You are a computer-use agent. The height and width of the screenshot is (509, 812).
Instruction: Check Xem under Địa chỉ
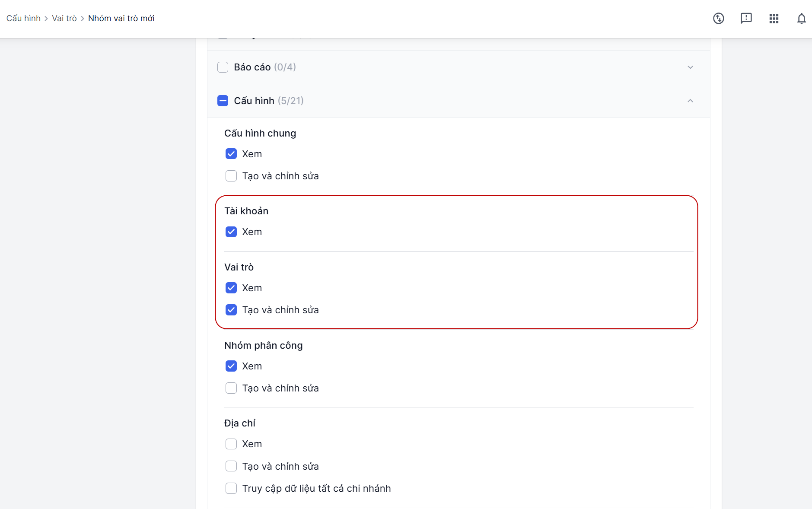(x=231, y=444)
